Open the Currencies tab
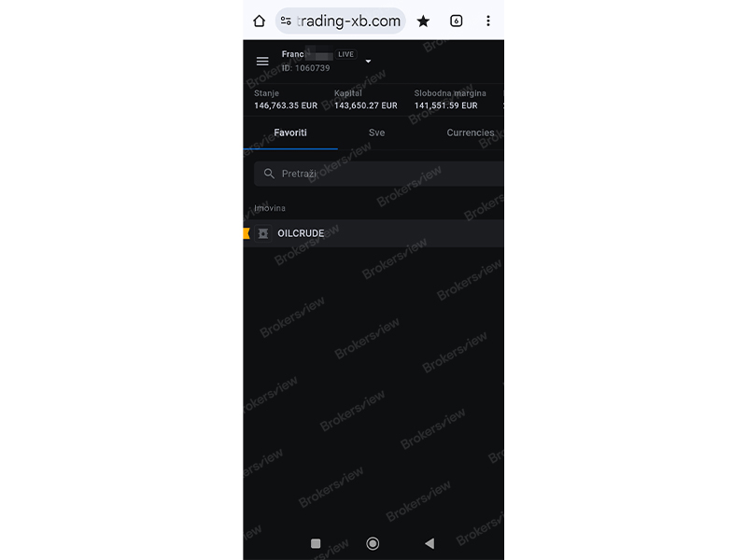The image size is (747, 560). click(471, 133)
